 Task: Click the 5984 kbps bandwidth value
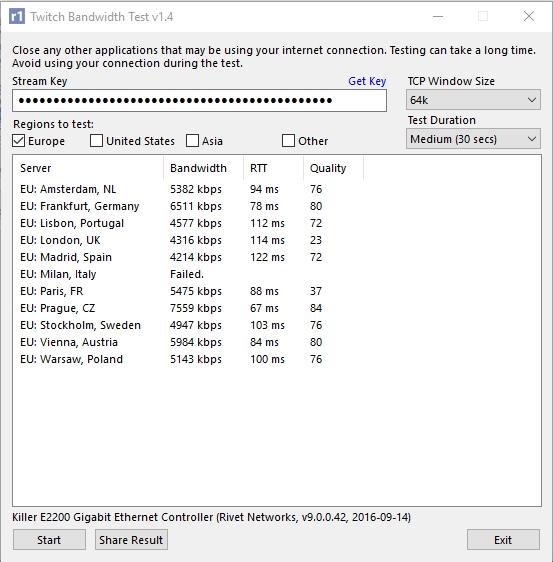(x=196, y=342)
